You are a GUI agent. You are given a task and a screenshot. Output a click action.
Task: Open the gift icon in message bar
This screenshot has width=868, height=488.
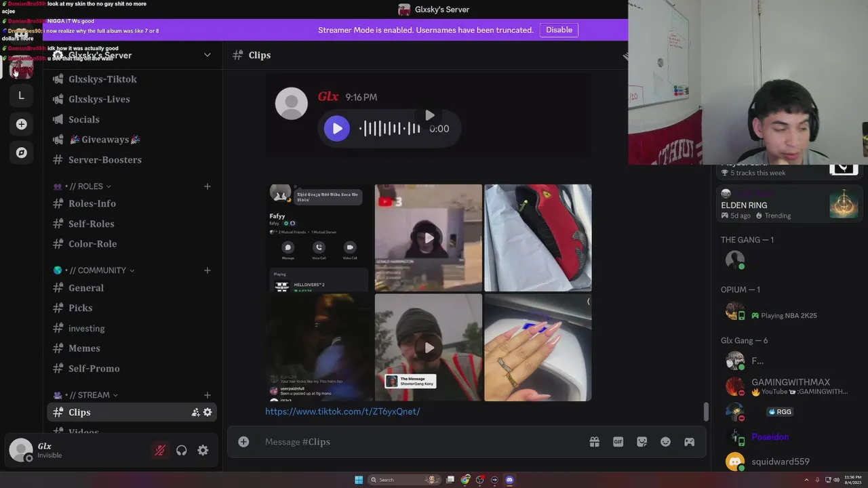(594, 442)
